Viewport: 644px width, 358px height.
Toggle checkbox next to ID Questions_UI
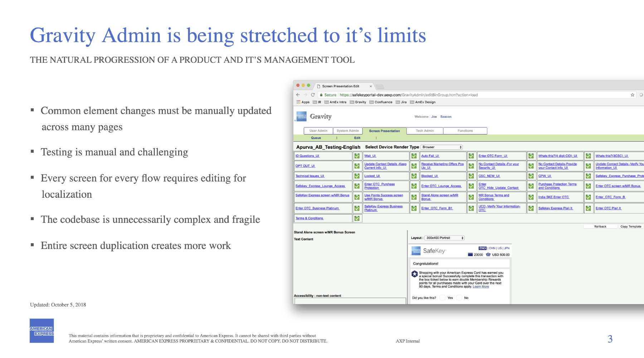[x=357, y=156]
